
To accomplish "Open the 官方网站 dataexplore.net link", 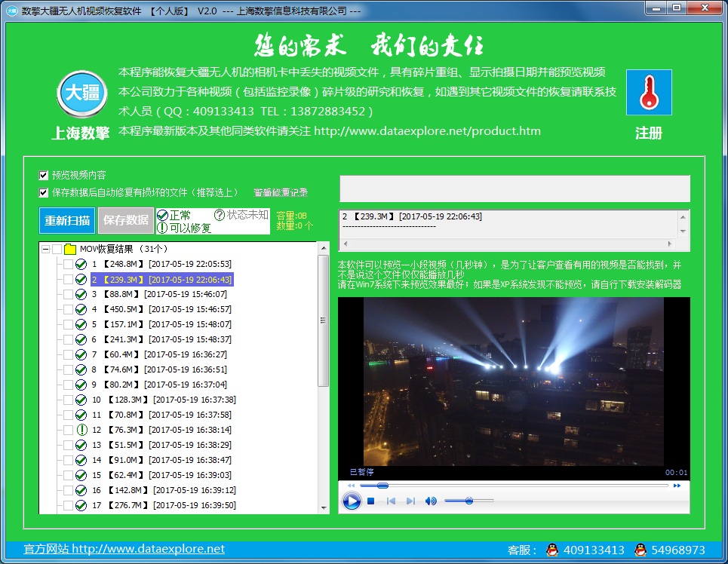I will click(124, 549).
